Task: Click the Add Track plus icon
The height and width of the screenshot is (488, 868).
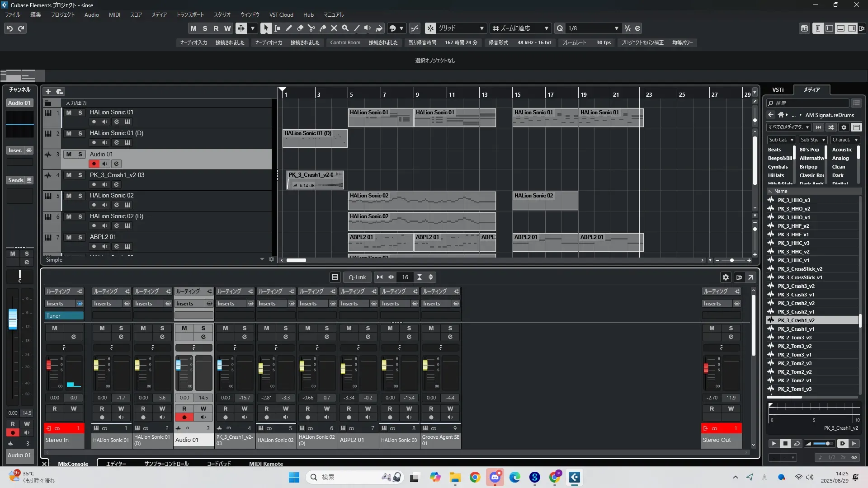Action: tap(48, 91)
